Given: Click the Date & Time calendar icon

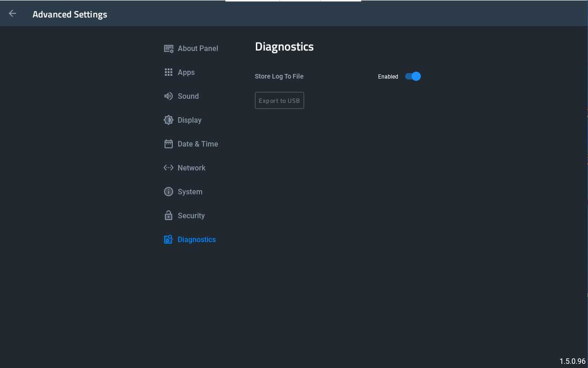Looking at the screenshot, I should tap(169, 144).
